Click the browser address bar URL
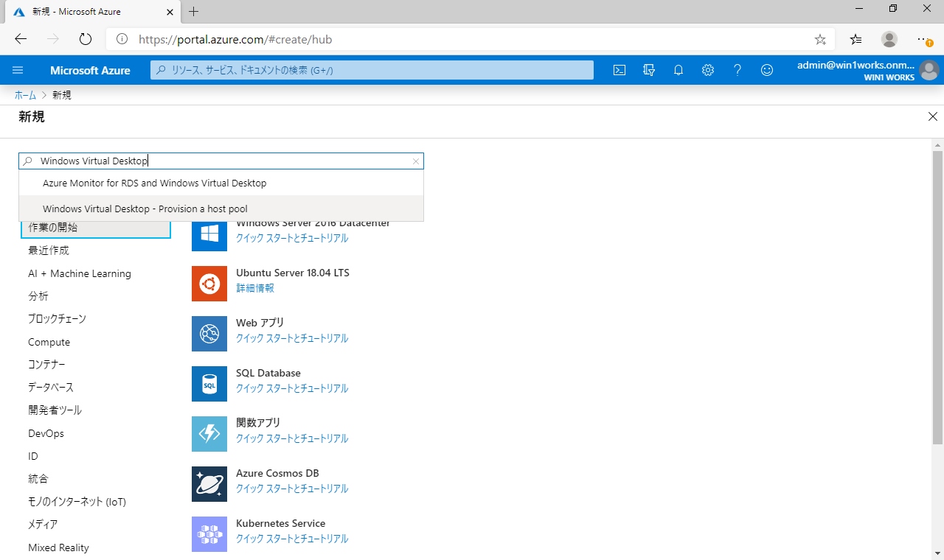This screenshot has height=560, width=944. pos(235,39)
